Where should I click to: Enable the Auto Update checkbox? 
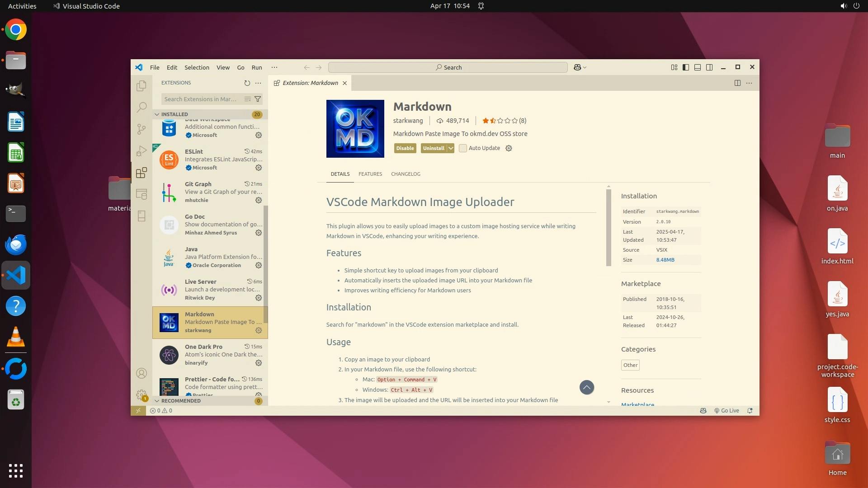(x=463, y=148)
